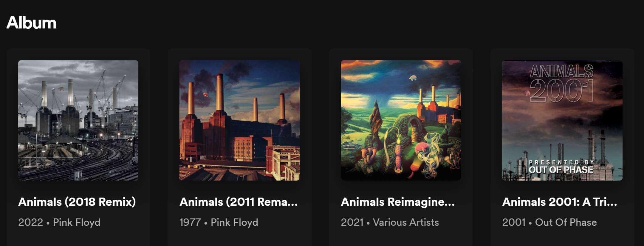
Task: Click the 'ANIMALS 2001' lettering on the cover
Action: coord(562,84)
